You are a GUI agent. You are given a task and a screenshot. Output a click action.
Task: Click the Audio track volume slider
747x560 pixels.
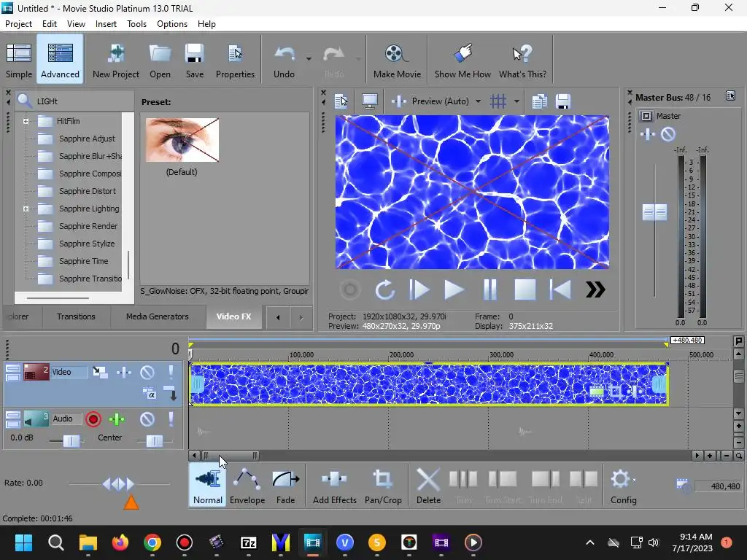click(71, 441)
